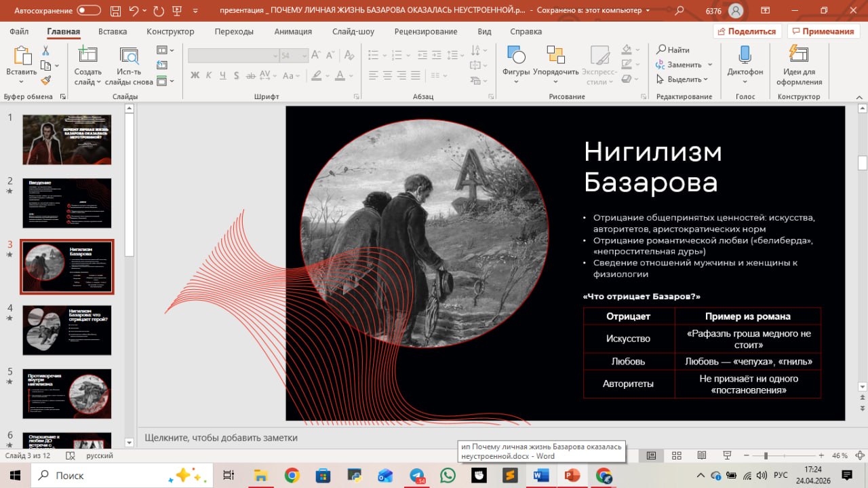
Task: Click the Примечания button
Action: click(x=823, y=31)
